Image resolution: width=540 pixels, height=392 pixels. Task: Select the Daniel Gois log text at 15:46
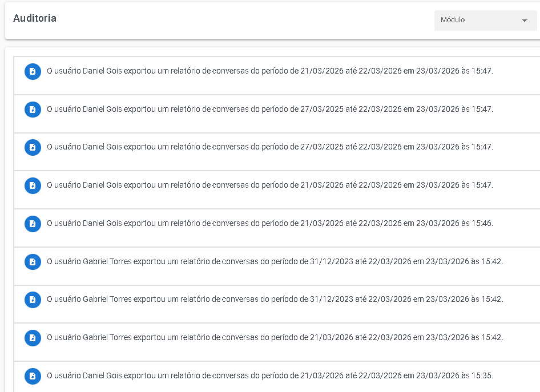point(269,223)
